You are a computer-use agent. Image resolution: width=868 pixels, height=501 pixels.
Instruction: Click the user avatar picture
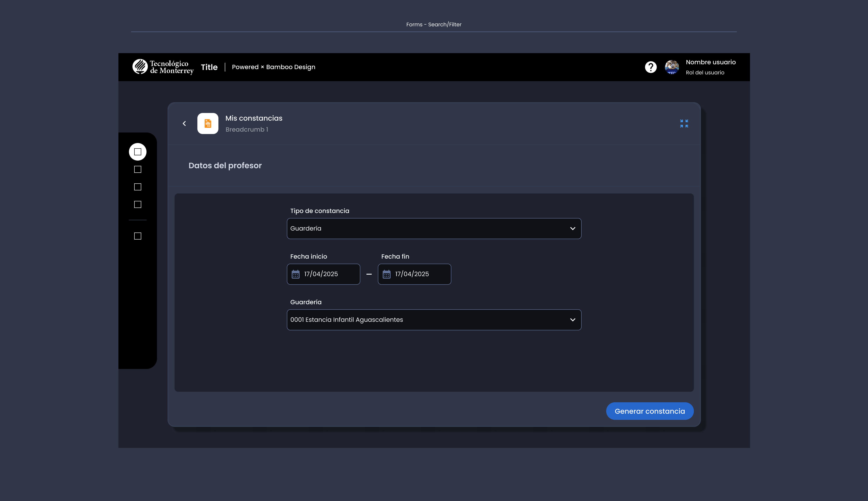coord(672,67)
